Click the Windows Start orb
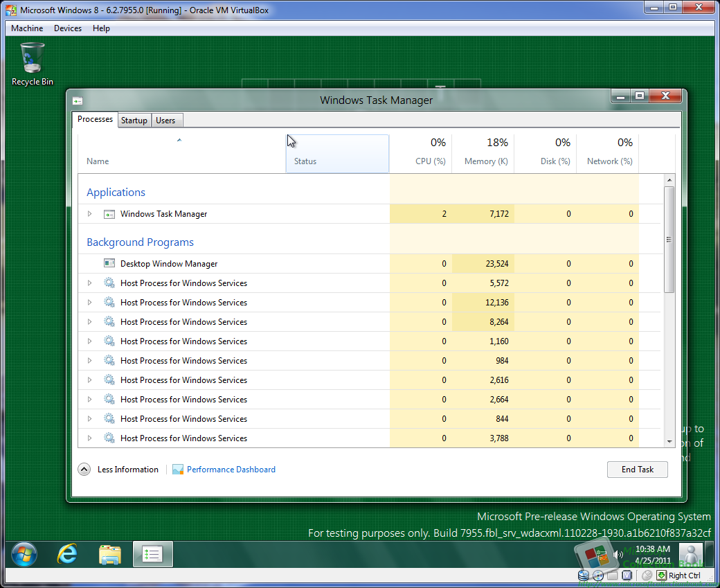The width and height of the screenshot is (720, 588). pyautogui.click(x=24, y=554)
